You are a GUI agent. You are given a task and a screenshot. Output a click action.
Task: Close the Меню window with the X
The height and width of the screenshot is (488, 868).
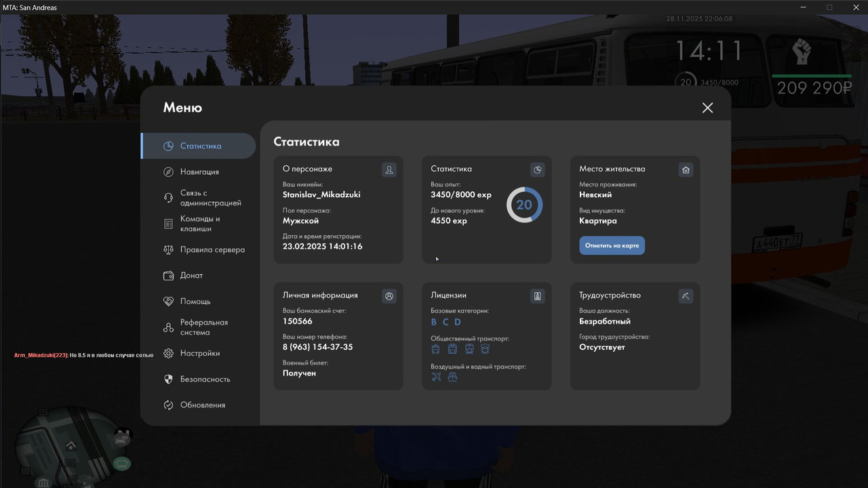[x=707, y=108]
